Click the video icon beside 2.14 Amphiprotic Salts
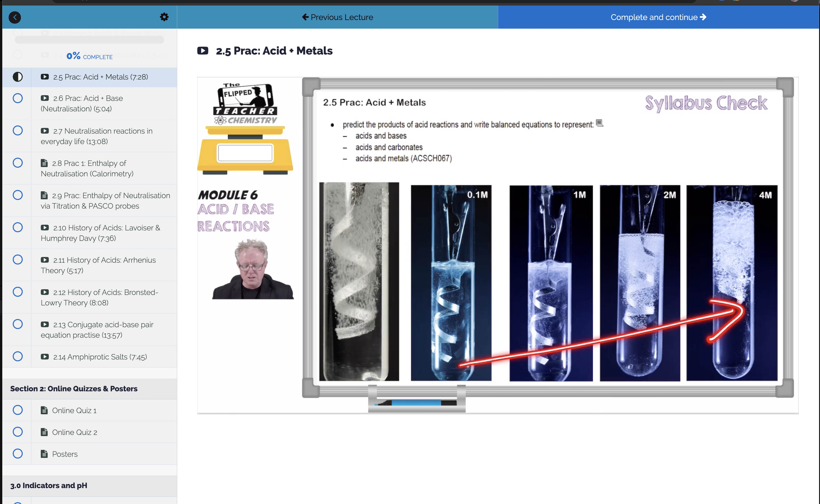Screen dimensions: 820x504 (x=45, y=357)
